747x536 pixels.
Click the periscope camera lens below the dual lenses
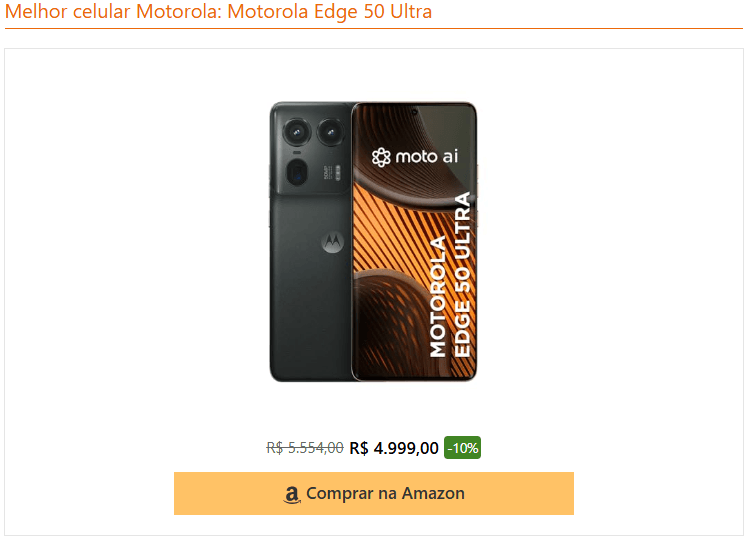(297, 172)
